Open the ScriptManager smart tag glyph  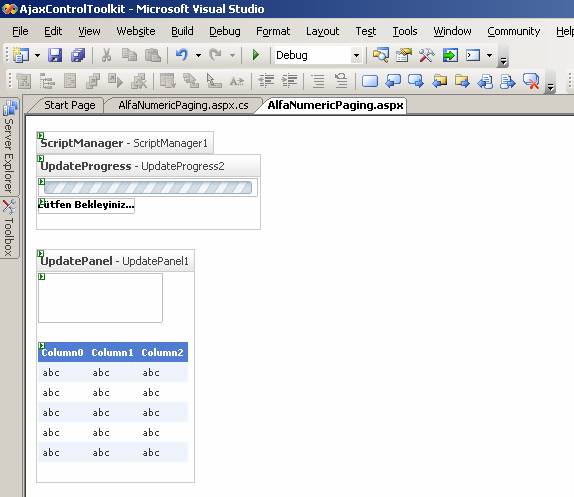[x=41, y=136]
